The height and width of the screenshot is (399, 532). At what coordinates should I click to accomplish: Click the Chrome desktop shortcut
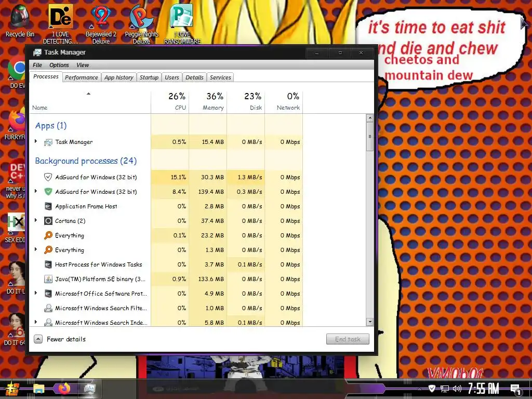16,72
